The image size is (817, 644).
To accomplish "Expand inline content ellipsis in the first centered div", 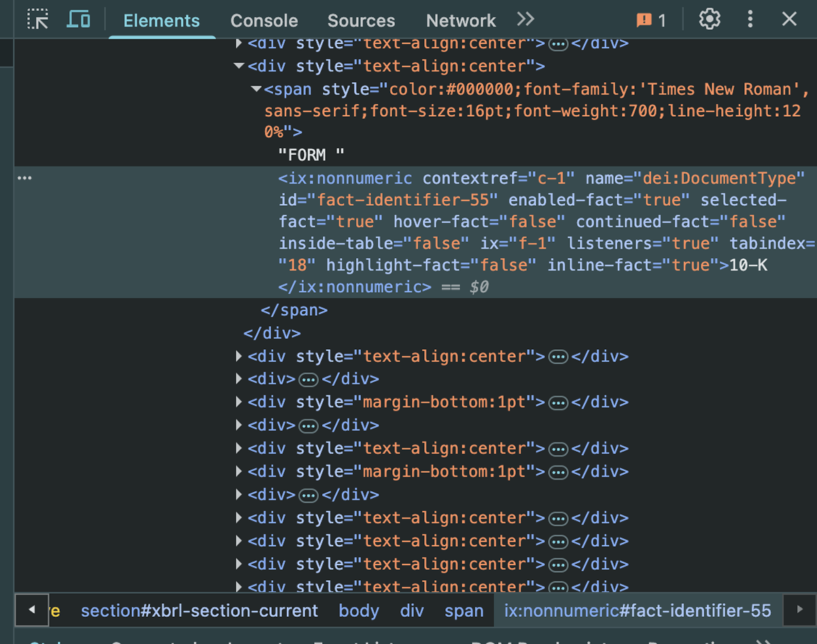I will coord(557,43).
